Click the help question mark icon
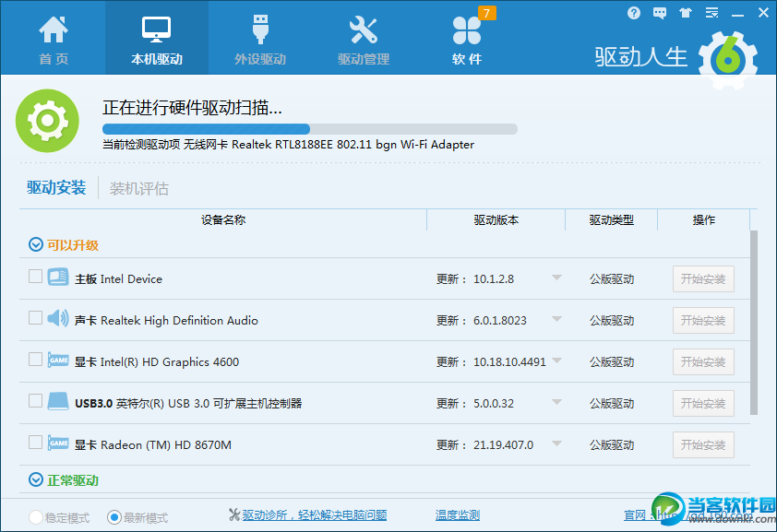The image size is (777, 532). 634,13
